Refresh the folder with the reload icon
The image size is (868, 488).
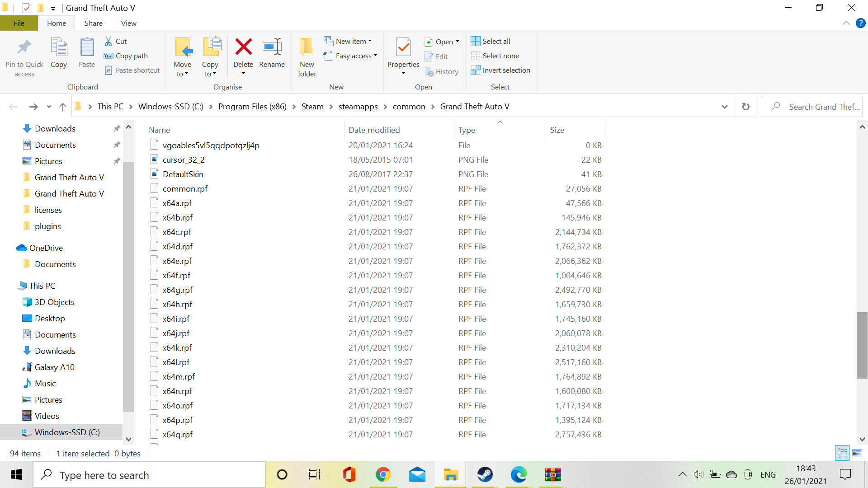(x=745, y=107)
